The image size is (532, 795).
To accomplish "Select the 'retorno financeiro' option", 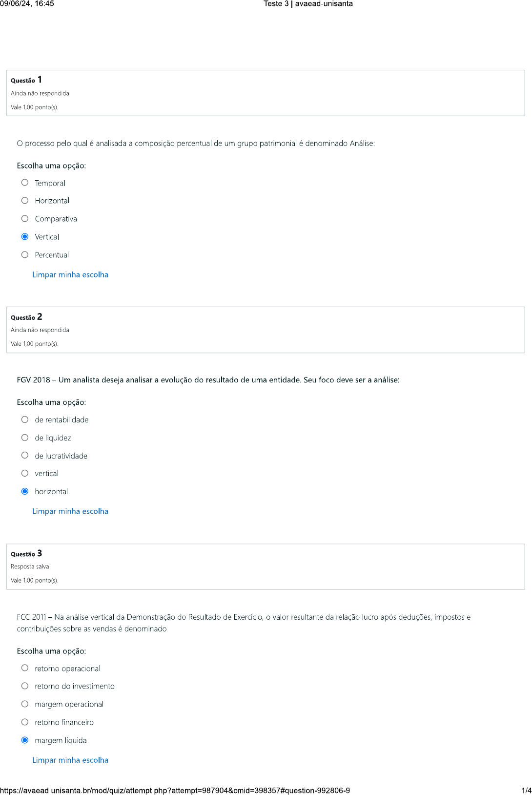I will [x=25, y=722].
